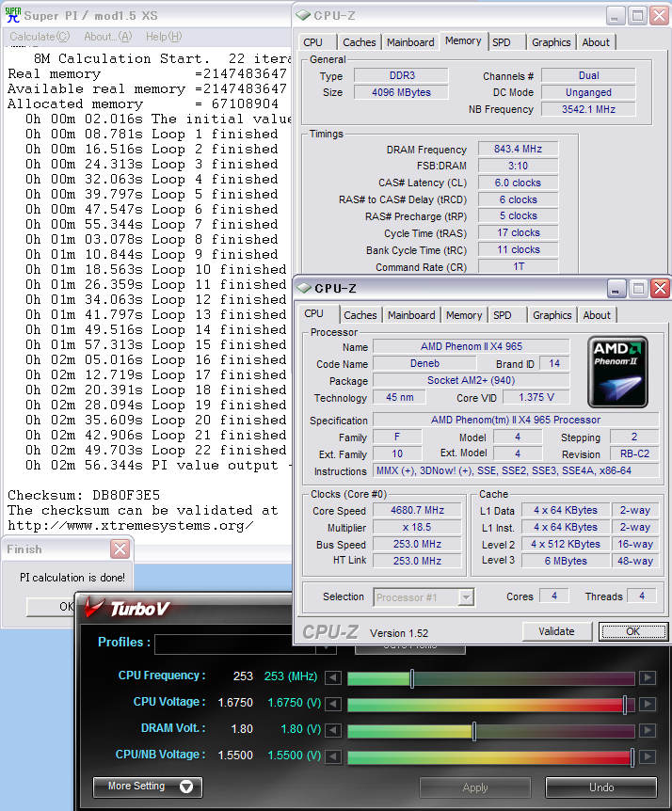Click the Multiplier x 18.5 field
This screenshot has height=811, width=672.
click(417, 527)
